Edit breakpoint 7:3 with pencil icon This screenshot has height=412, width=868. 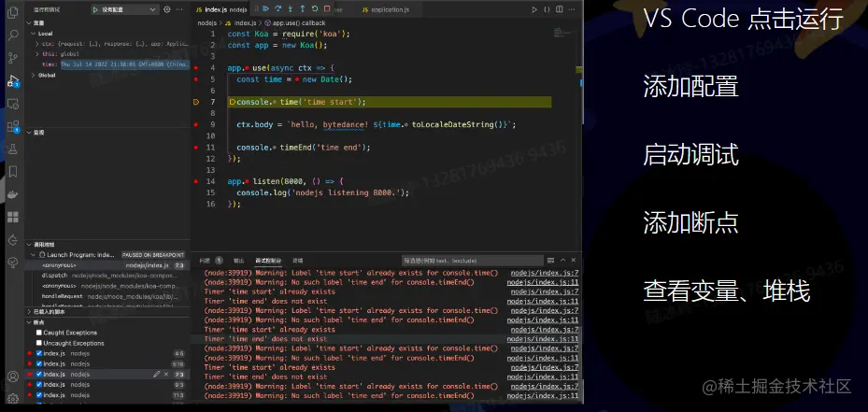click(157, 375)
